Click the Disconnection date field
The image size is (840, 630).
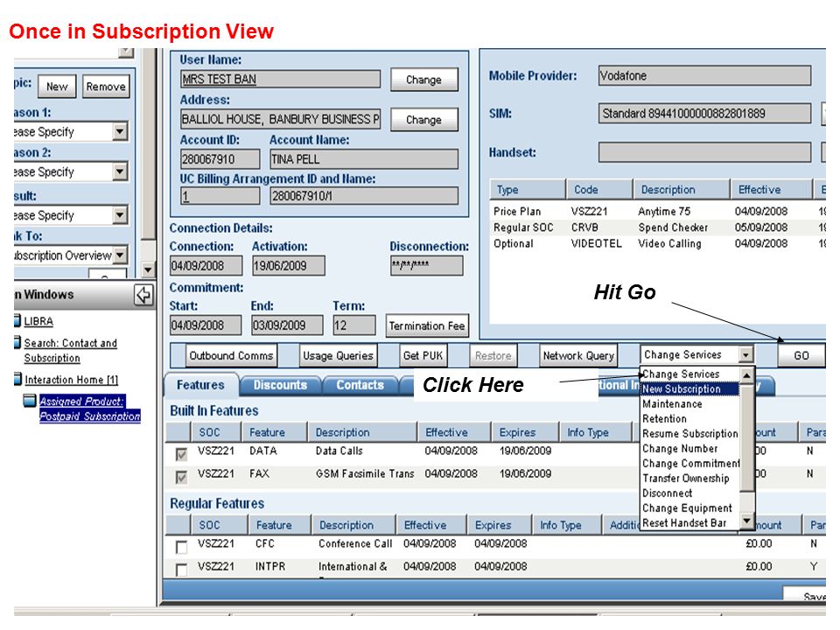[426, 265]
